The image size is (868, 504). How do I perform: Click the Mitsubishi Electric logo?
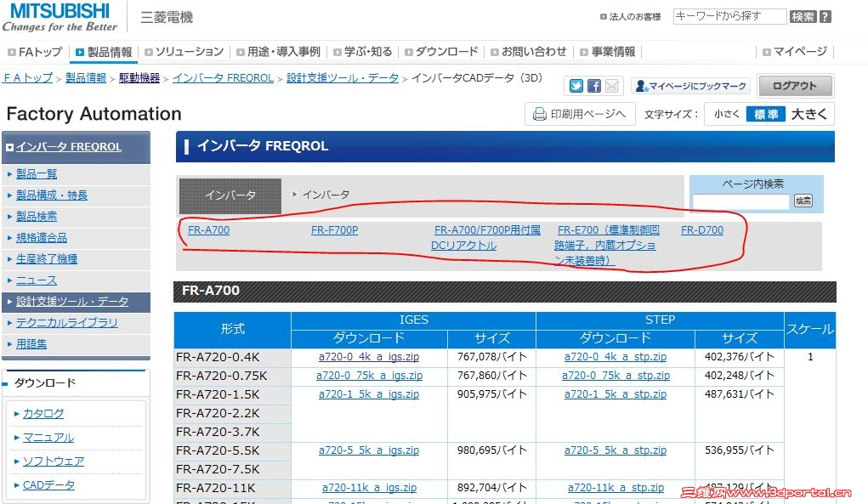(60, 18)
